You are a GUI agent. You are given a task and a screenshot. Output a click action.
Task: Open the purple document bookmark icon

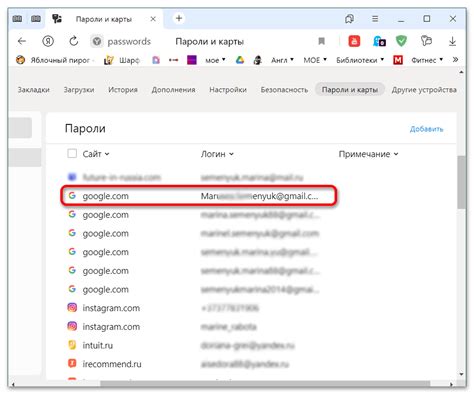click(x=156, y=60)
